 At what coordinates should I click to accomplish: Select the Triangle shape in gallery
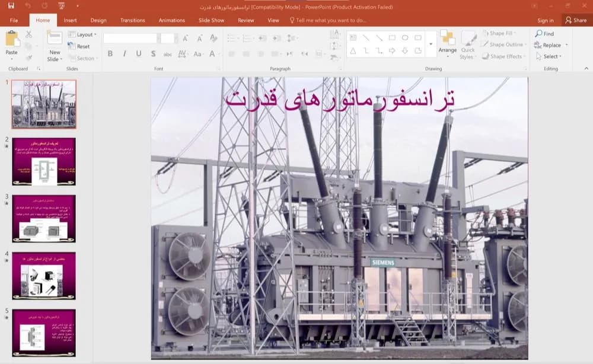click(353, 50)
